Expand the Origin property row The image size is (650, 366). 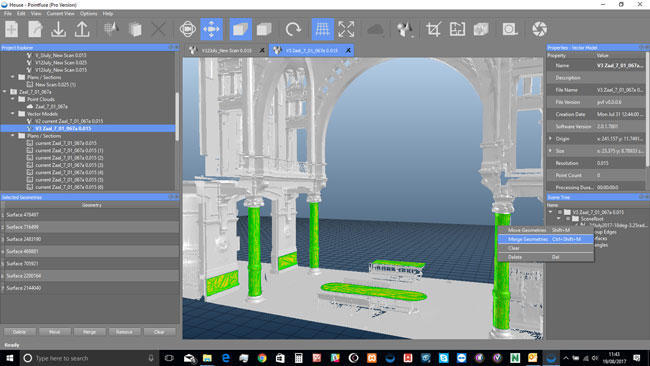551,138
